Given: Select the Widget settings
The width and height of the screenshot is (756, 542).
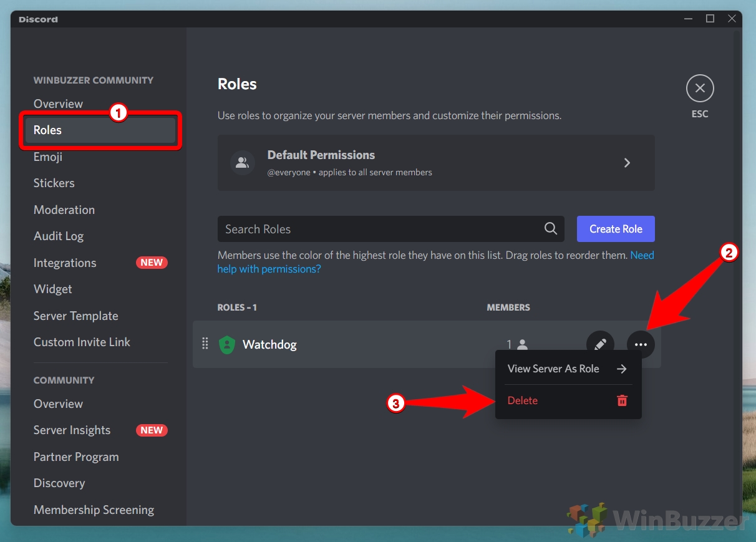Looking at the screenshot, I should [53, 289].
